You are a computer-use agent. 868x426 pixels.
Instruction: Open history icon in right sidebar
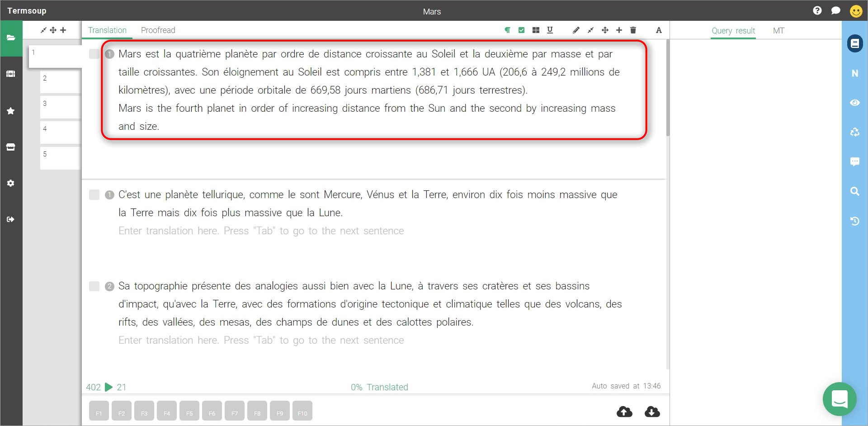pyautogui.click(x=855, y=221)
